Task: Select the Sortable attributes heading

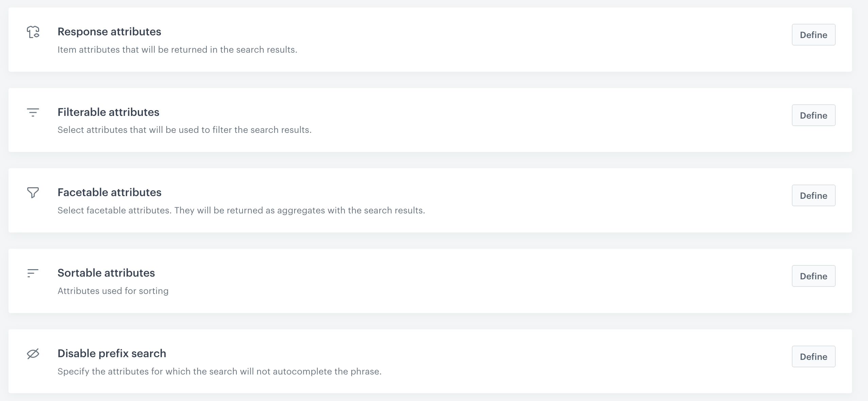Action: [106, 273]
